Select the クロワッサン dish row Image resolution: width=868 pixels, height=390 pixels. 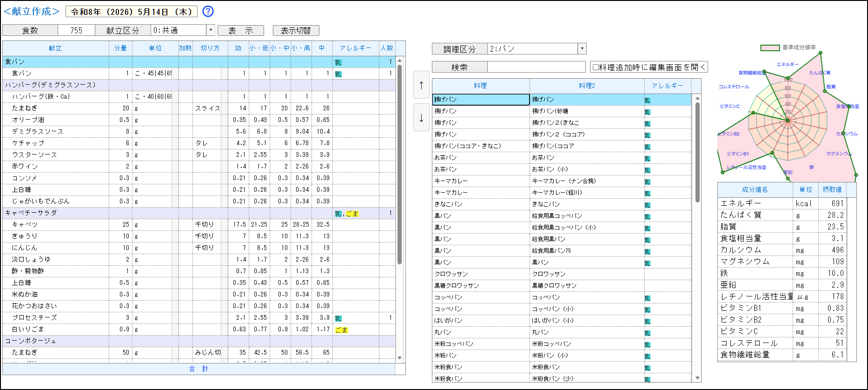click(x=562, y=274)
